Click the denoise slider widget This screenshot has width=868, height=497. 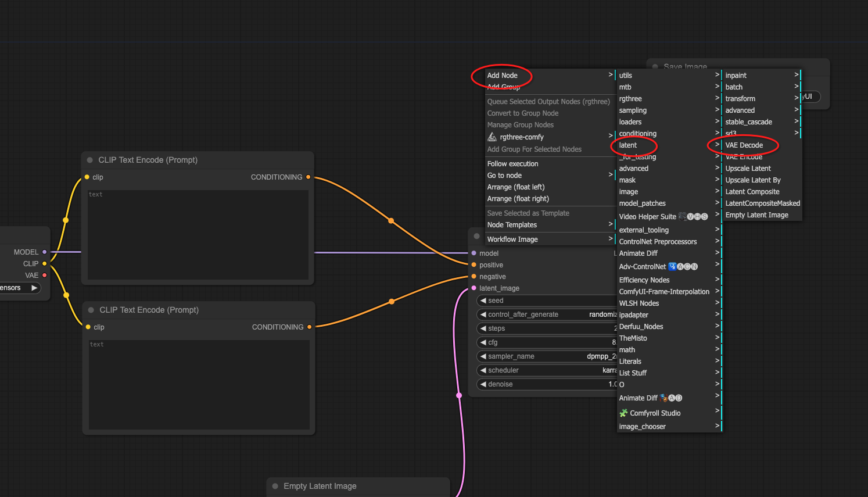point(546,384)
